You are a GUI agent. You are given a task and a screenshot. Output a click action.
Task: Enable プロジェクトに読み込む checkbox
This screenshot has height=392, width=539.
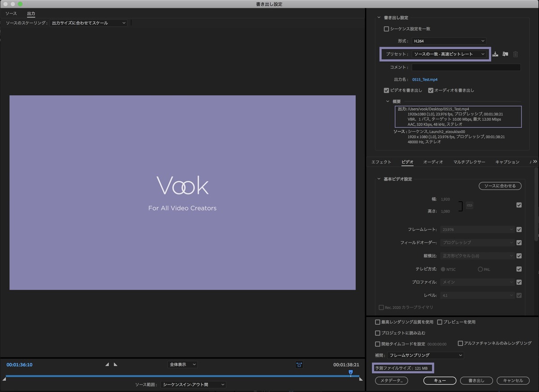377,333
